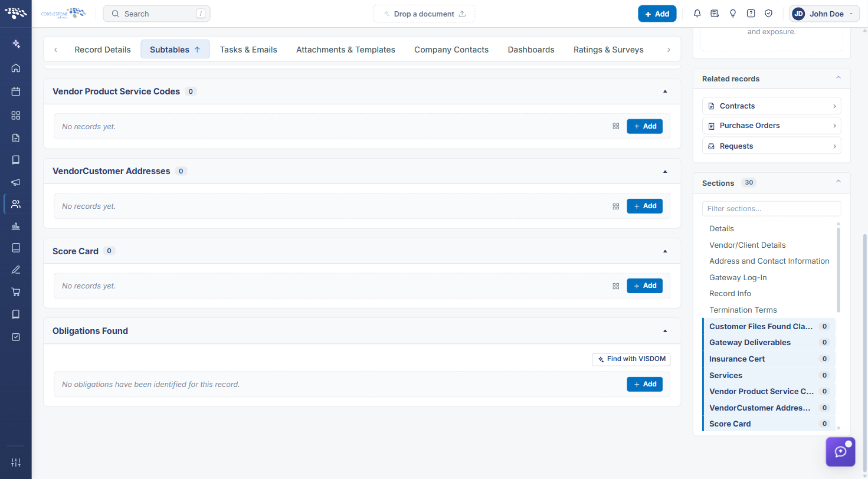Screen dimensions: 868x479
Task: Open the checked-box tasks icon in the sidebar
Action: coord(16,337)
